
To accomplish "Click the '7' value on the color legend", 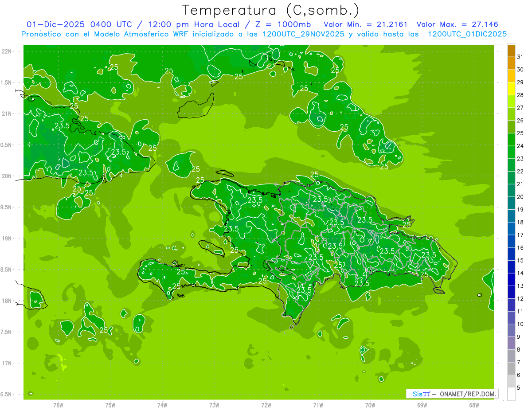I will tap(519, 362).
